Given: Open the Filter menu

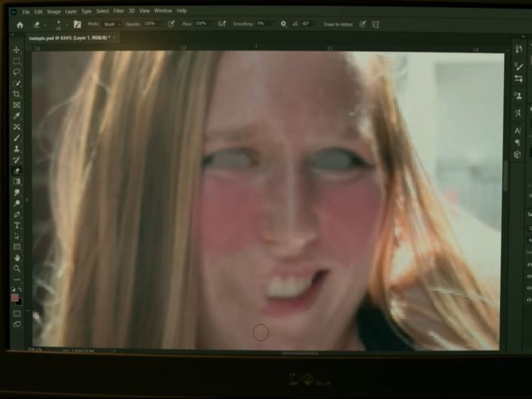Looking at the screenshot, I should (118, 11).
